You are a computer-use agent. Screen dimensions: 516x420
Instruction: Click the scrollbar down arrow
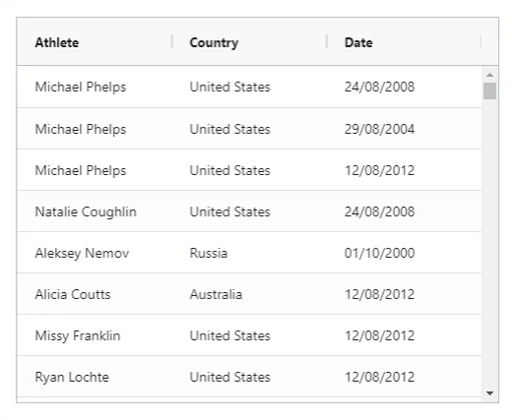tap(489, 393)
